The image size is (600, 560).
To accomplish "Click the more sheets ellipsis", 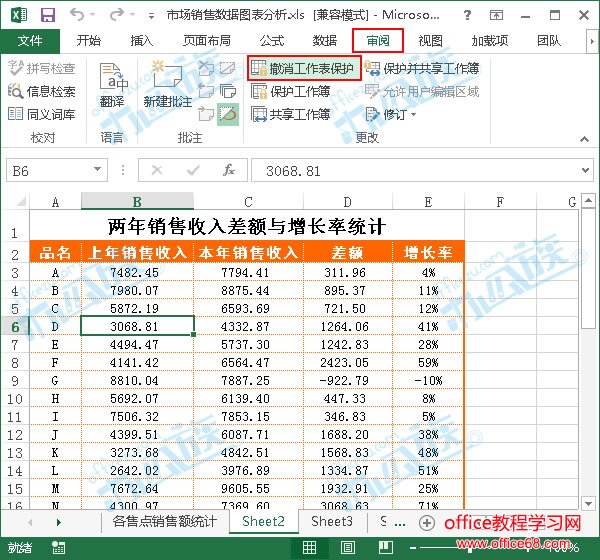I will click(x=400, y=523).
